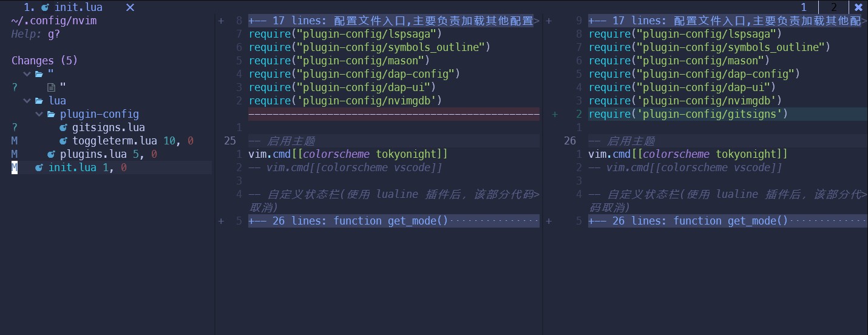
Task: Click the M status beside plugins.lua
Action: click(15, 154)
